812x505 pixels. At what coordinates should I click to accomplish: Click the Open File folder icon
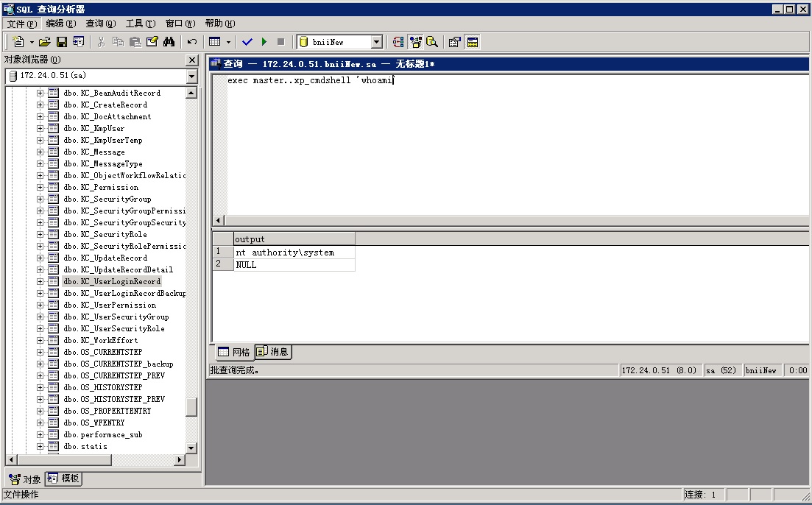(45, 42)
